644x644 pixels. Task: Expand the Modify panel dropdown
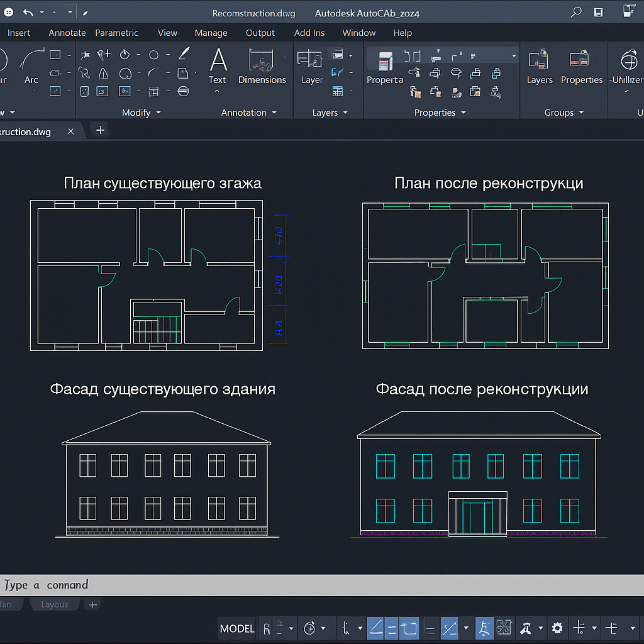pyautogui.click(x=158, y=113)
